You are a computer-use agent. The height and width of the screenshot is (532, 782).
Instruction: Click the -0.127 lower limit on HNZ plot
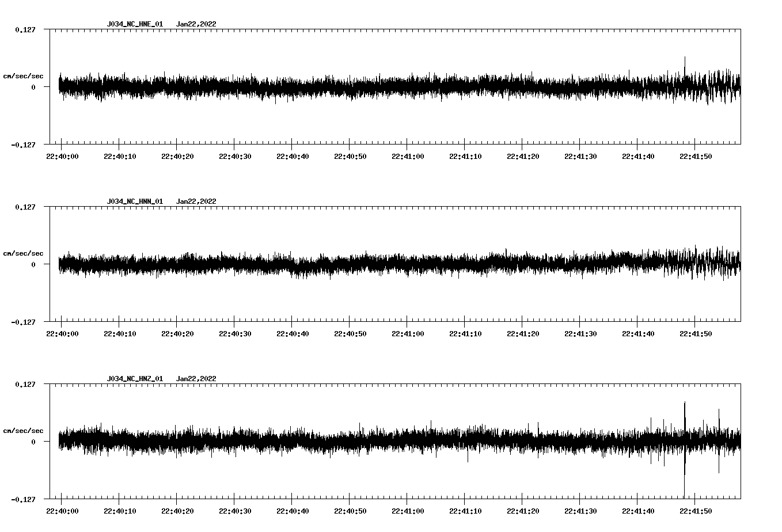(x=23, y=500)
